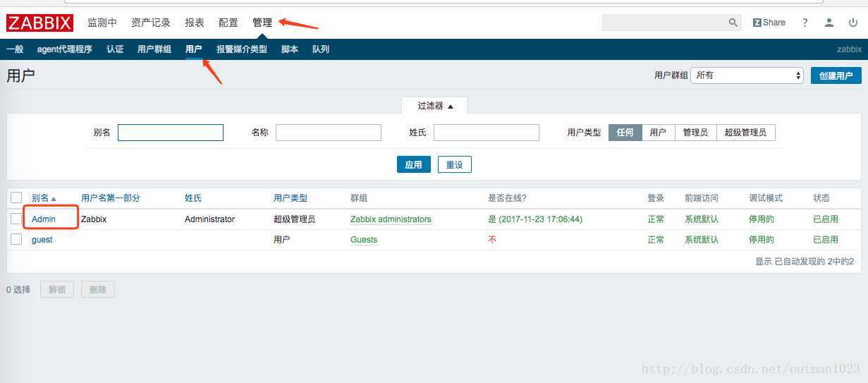The image size is (868, 383).
Task: Open user profile icon
Action: 830,23
